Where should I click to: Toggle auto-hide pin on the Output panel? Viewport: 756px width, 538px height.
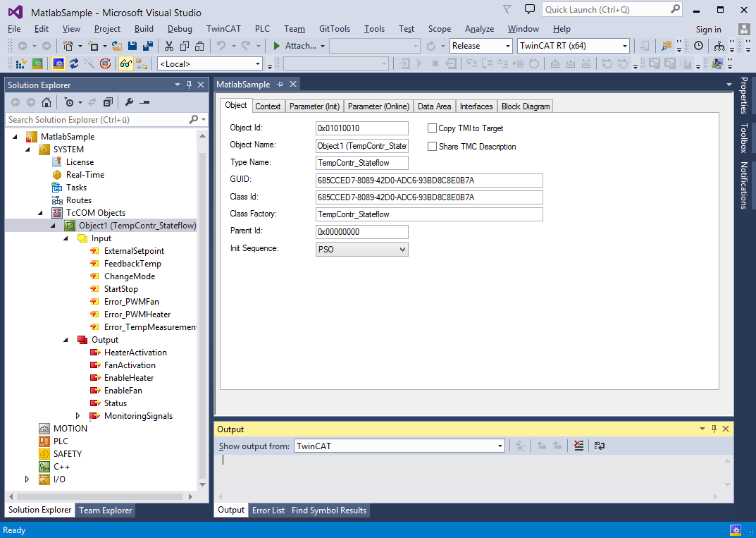(x=714, y=429)
